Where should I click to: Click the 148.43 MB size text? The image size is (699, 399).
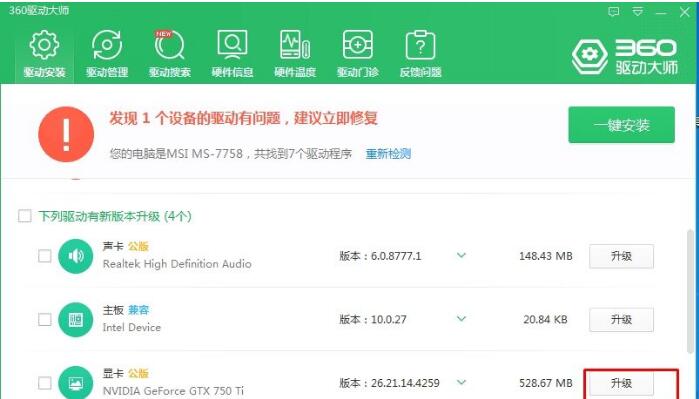point(546,256)
